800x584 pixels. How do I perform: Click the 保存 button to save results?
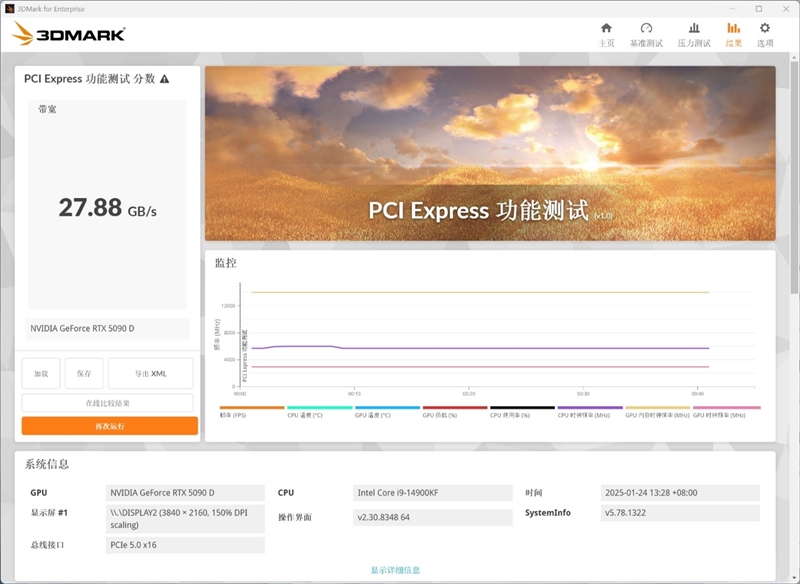click(84, 373)
